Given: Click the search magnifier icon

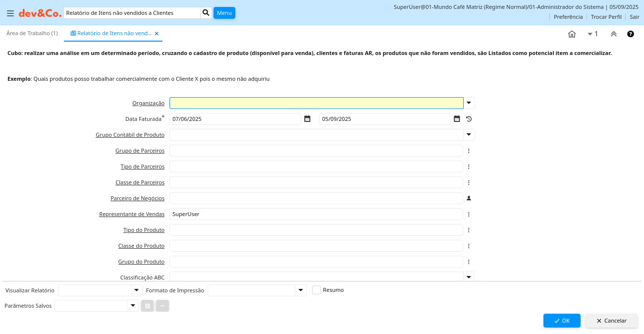Looking at the screenshot, I should click(x=206, y=13).
